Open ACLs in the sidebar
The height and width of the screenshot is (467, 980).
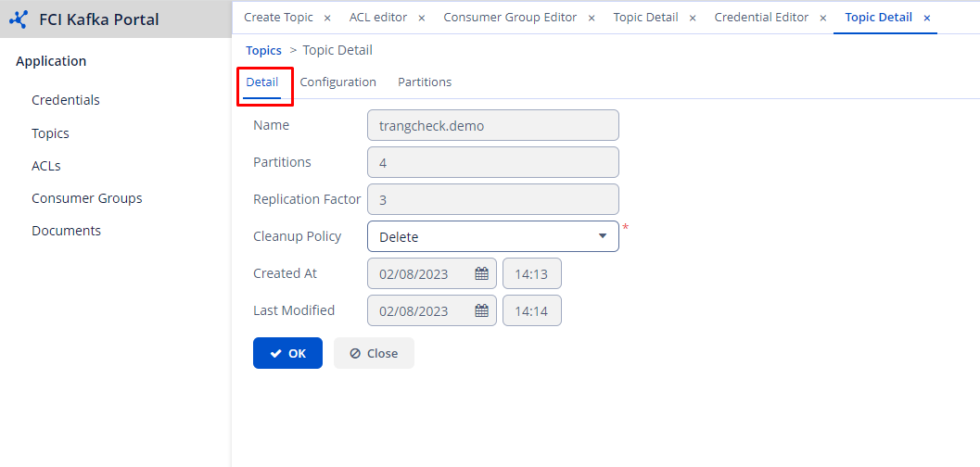click(46, 166)
